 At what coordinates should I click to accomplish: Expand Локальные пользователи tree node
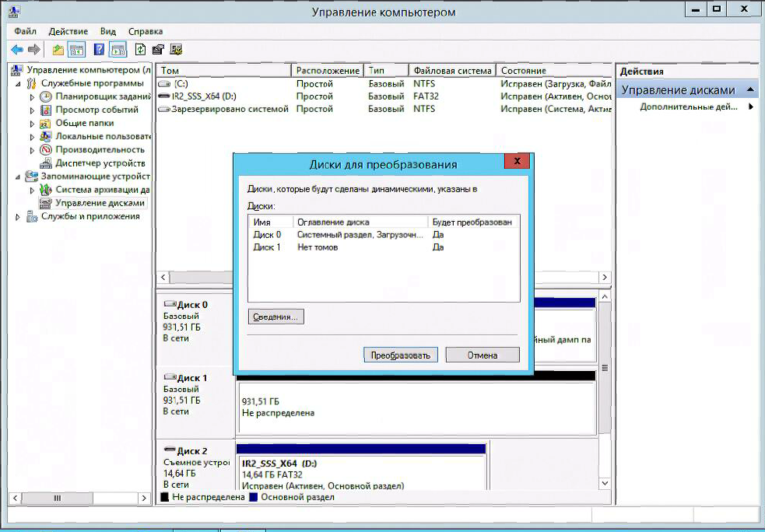pos(32,137)
